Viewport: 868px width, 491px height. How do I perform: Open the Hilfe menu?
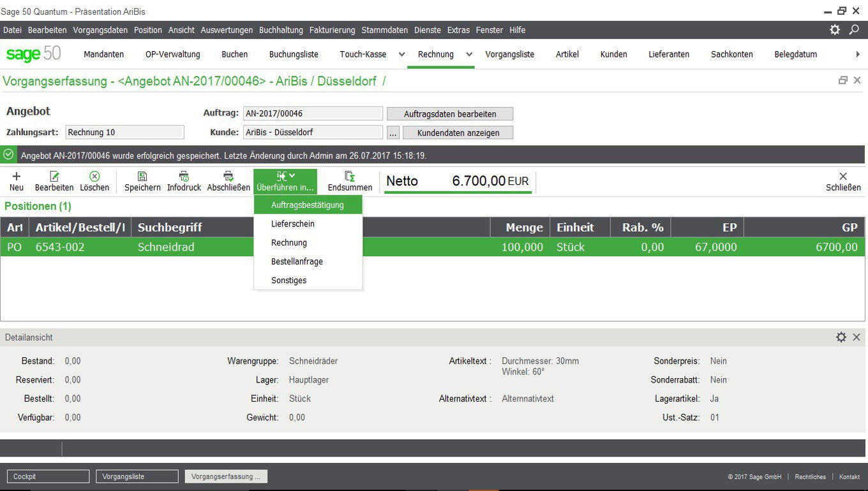(x=517, y=30)
